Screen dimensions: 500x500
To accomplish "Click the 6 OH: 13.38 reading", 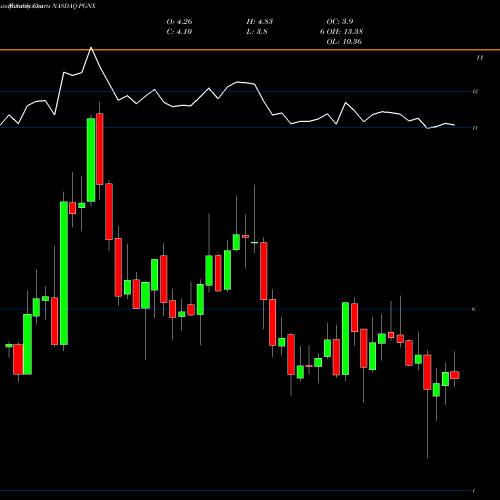I will (x=341, y=32).
